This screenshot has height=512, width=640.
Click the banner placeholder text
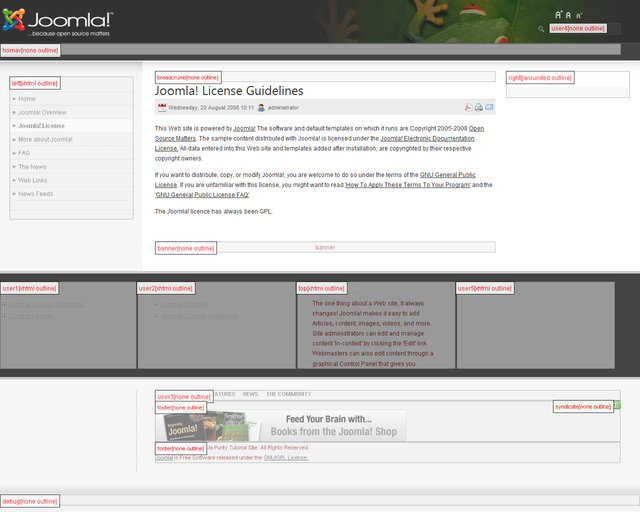[x=325, y=247]
